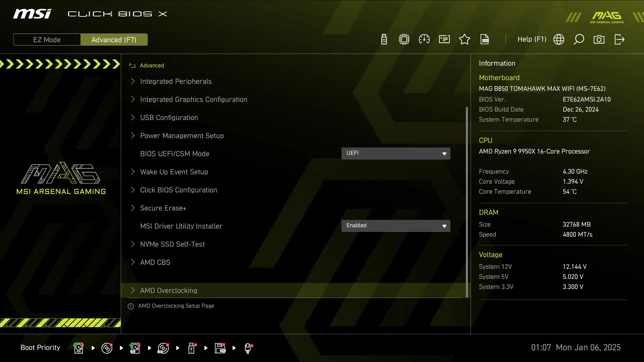Click the System 12V '12.144 V' value
Screen dimensions: 644x362
pos(575,267)
